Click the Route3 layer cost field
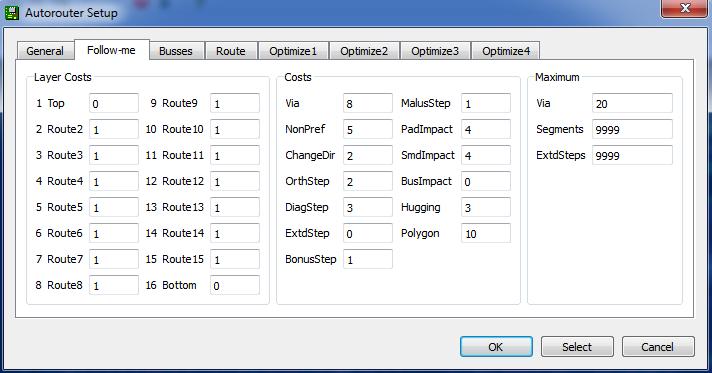The image size is (712, 373). tap(114, 155)
